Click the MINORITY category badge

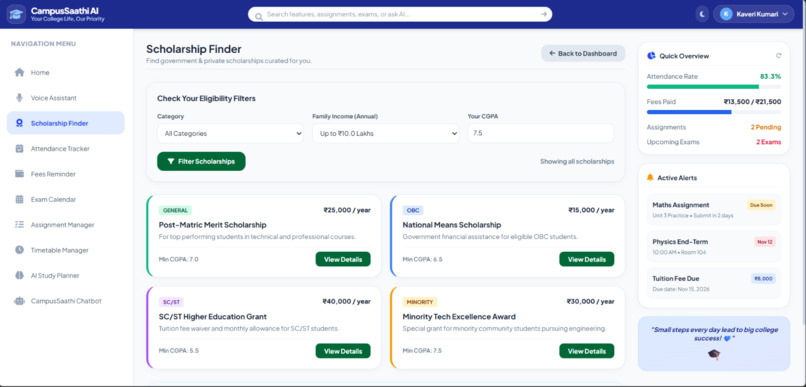coord(420,302)
